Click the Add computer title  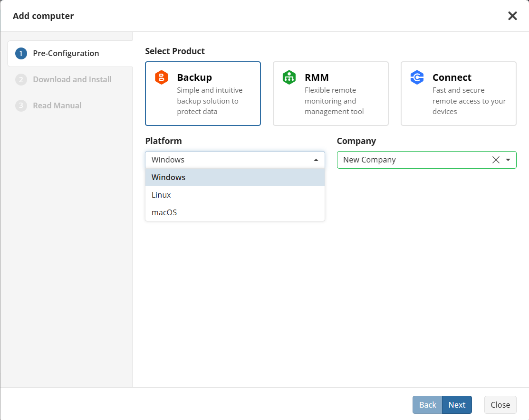43,16
